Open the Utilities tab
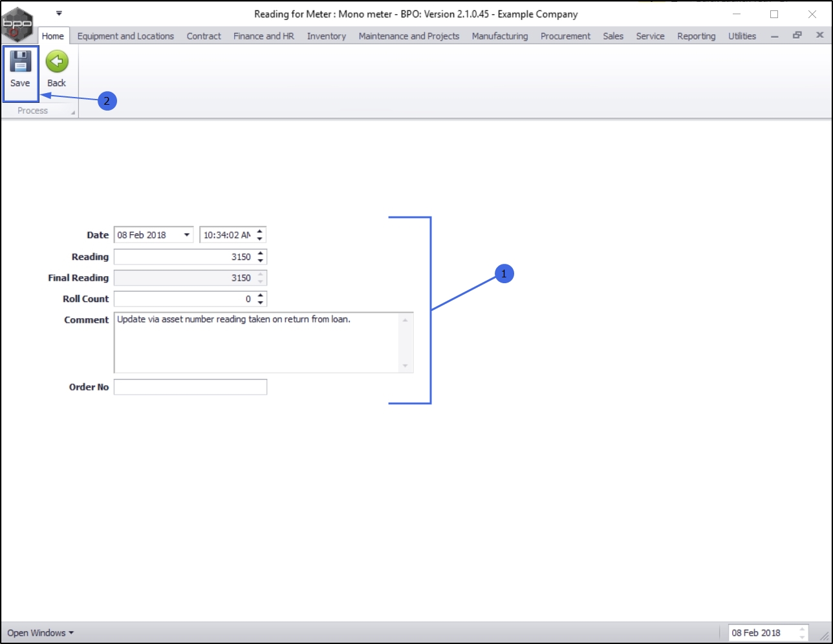Screen dimensions: 833x644 (742, 36)
